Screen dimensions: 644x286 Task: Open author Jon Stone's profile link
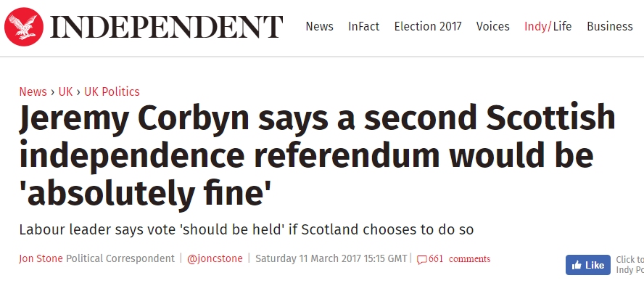[x=41, y=258]
